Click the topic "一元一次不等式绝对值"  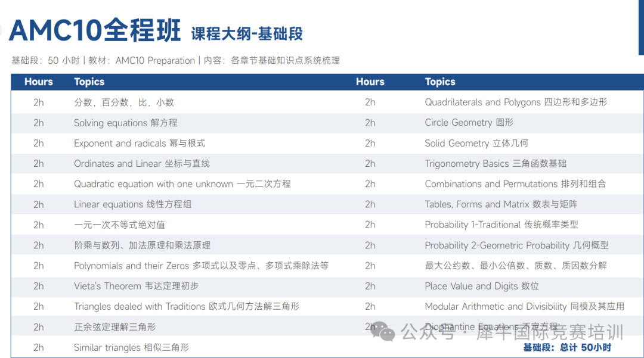[x=119, y=225]
